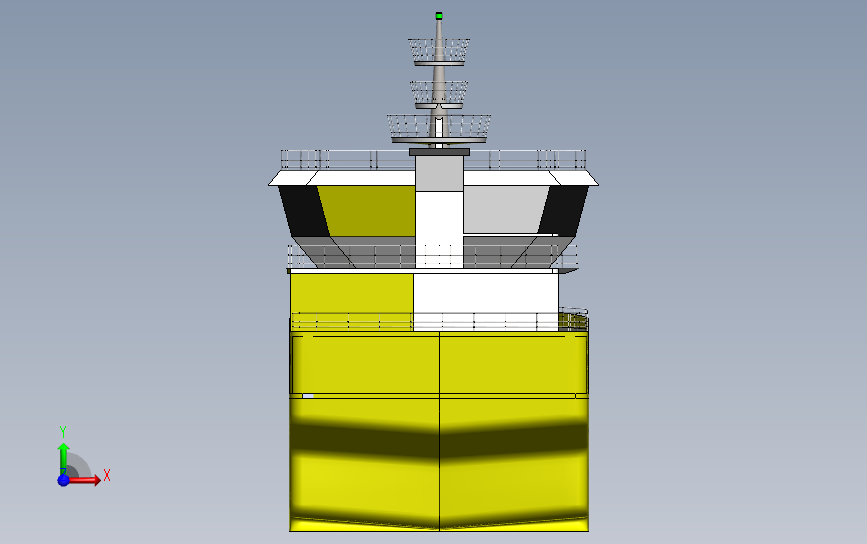
Task: Select the top crow's nest basket on the mast
Action: (x=439, y=51)
